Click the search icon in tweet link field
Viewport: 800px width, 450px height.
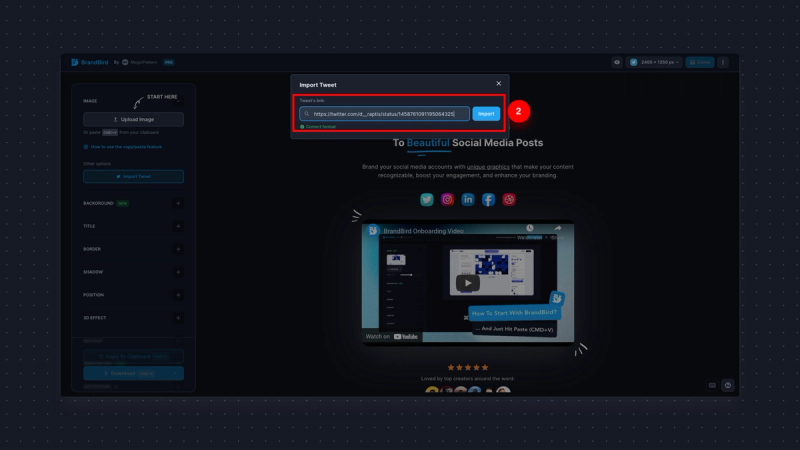(x=307, y=114)
